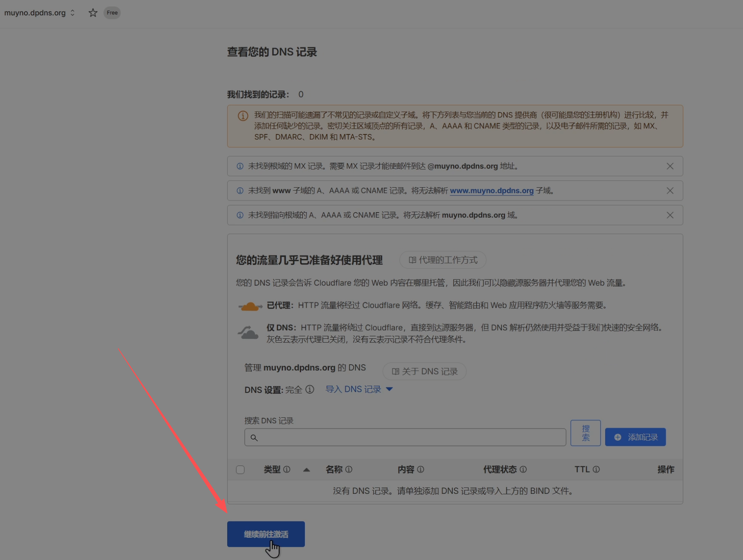Viewport: 743px width, 560px height.
Task: Click the 类型 column info icon
Action: click(x=287, y=469)
